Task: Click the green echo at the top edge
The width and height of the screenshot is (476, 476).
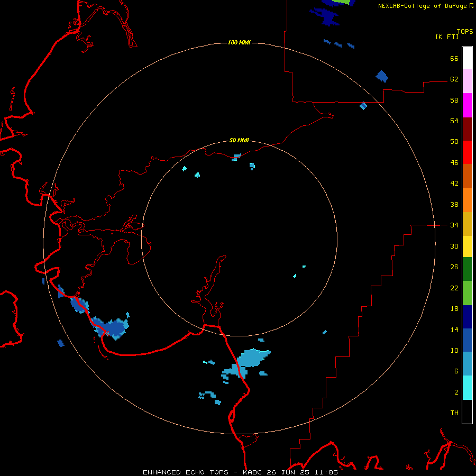Action: (x=342, y=2)
